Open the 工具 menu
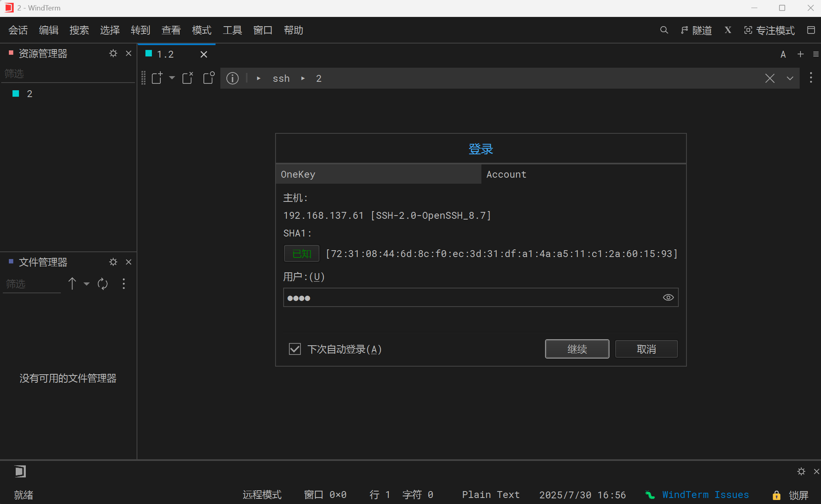The height and width of the screenshot is (504, 821). pyautogui.click(x=232, y=30)
